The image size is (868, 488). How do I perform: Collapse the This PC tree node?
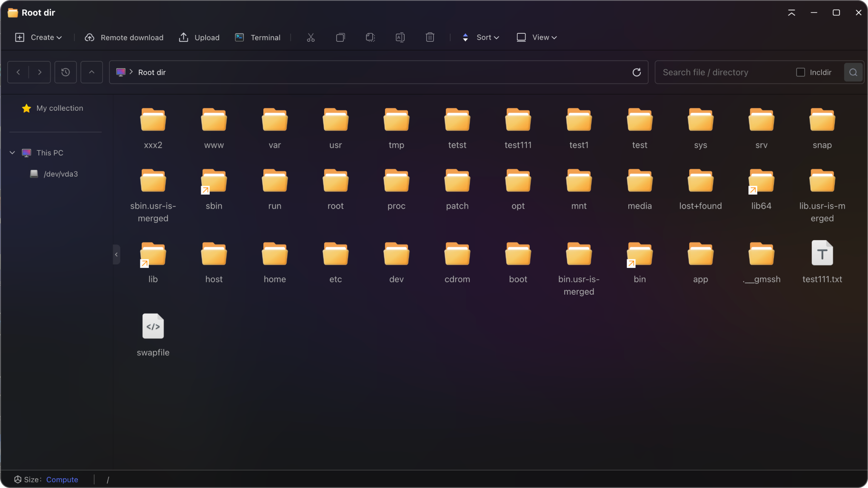(12, 152)
